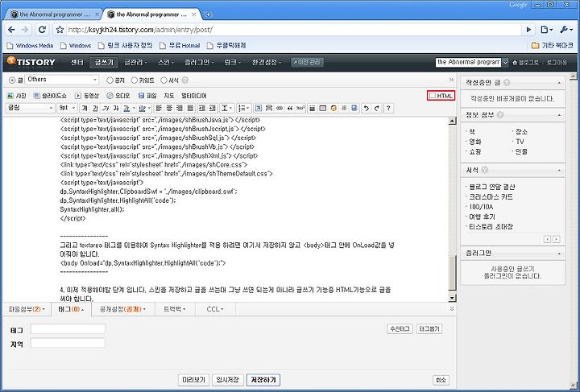The width and height of the screenshot is (580, 392).
Task: Go back to the previous page
Action: (11, 30)
